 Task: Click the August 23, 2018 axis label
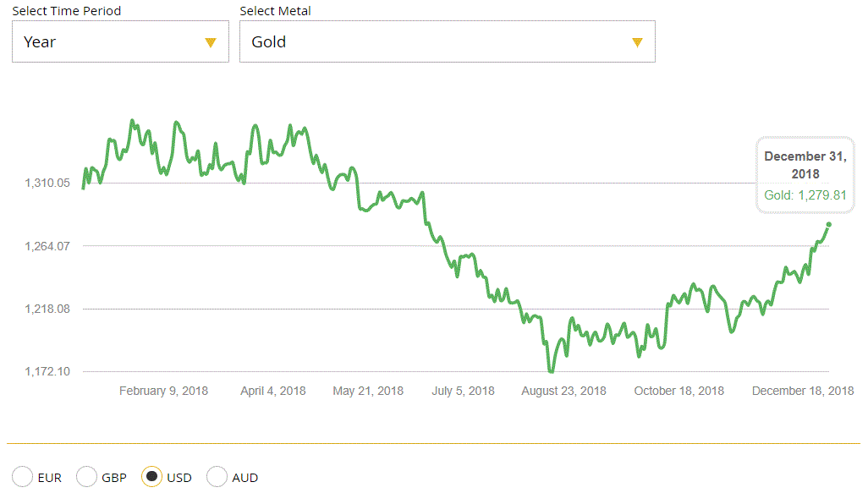[563, 391]
